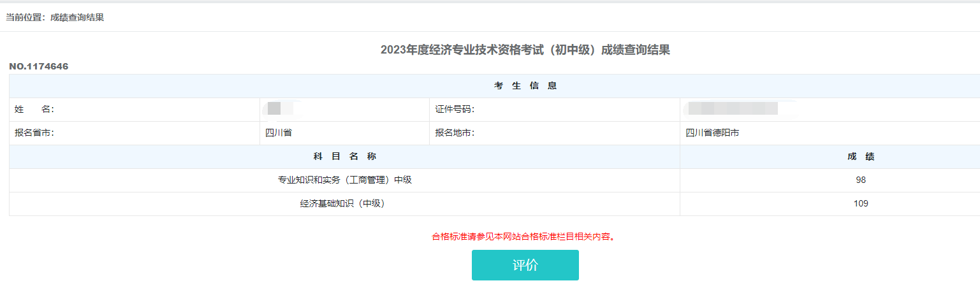Select the 经济基础知识（中级） subject row
This screenshot has width=980, height=290.
pos(344,204)
